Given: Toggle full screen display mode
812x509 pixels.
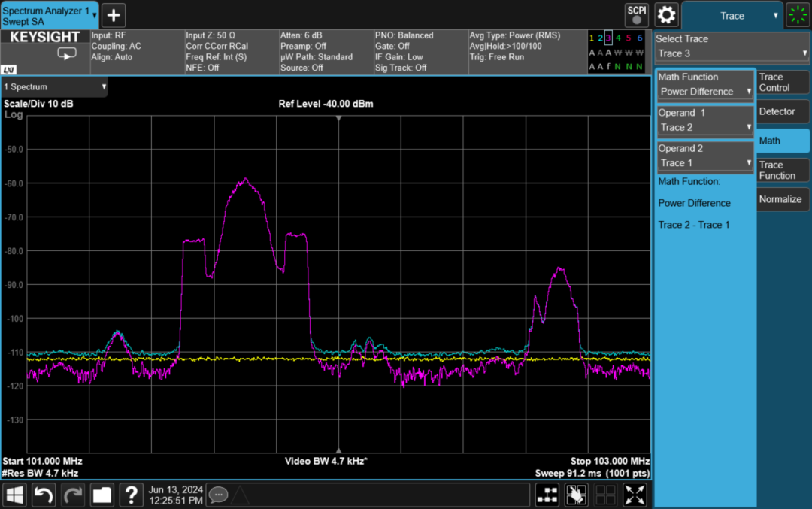Looking at the screenshot, I should 635,495.
